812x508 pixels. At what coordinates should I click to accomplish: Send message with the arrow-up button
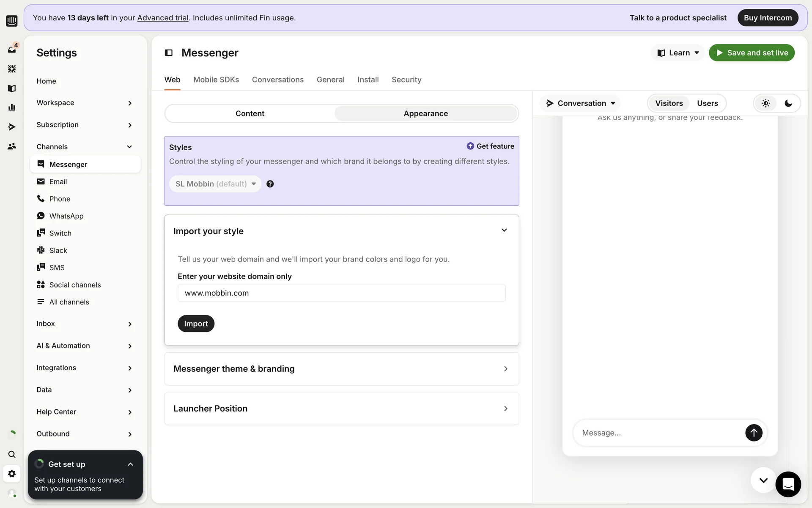point(753,433)
